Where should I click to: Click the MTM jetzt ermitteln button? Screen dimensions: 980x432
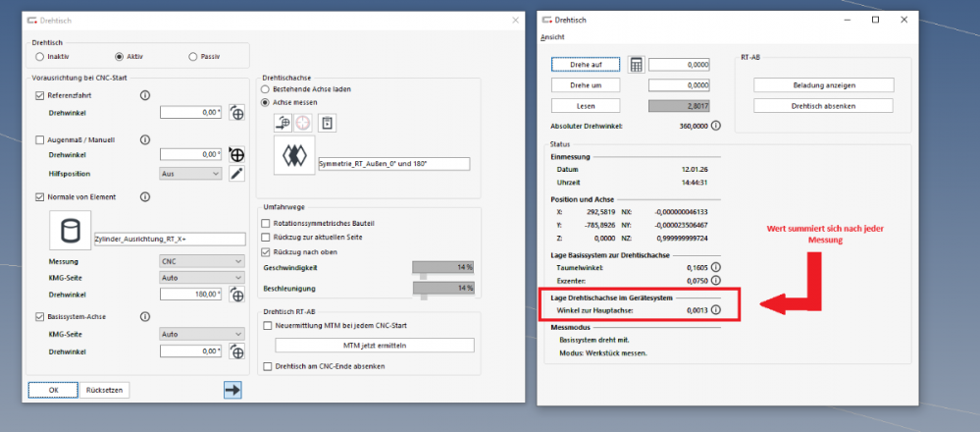374,346
